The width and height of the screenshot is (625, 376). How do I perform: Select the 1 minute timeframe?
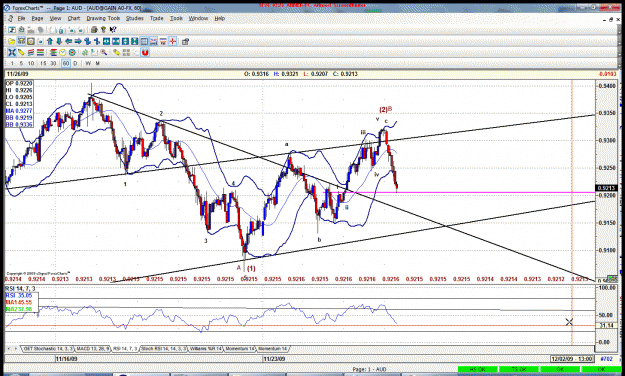click(12, 63)
